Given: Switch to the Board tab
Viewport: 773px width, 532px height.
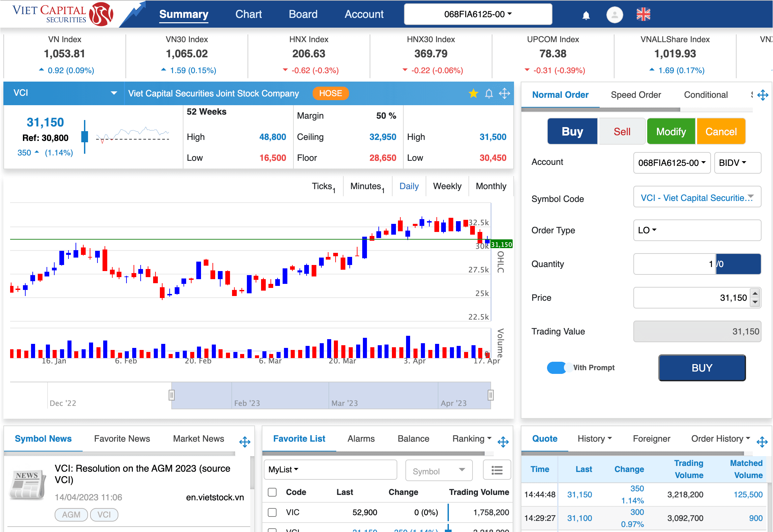Looking at the screenshot, I should point(303,14).
